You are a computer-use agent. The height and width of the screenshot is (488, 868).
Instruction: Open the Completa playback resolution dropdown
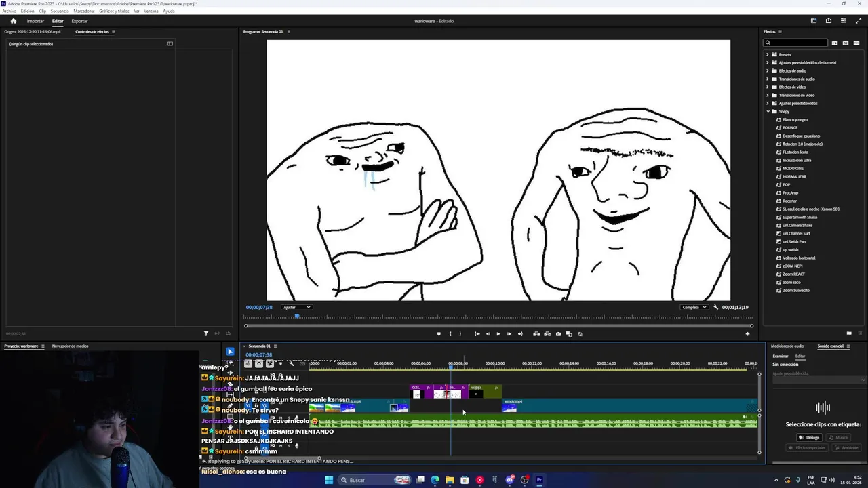694,307
